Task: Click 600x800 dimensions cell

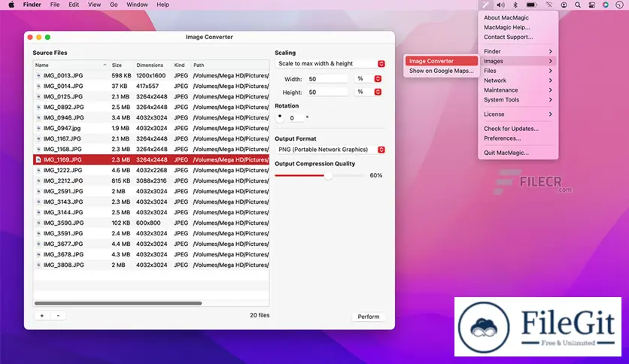Action: 148,223
